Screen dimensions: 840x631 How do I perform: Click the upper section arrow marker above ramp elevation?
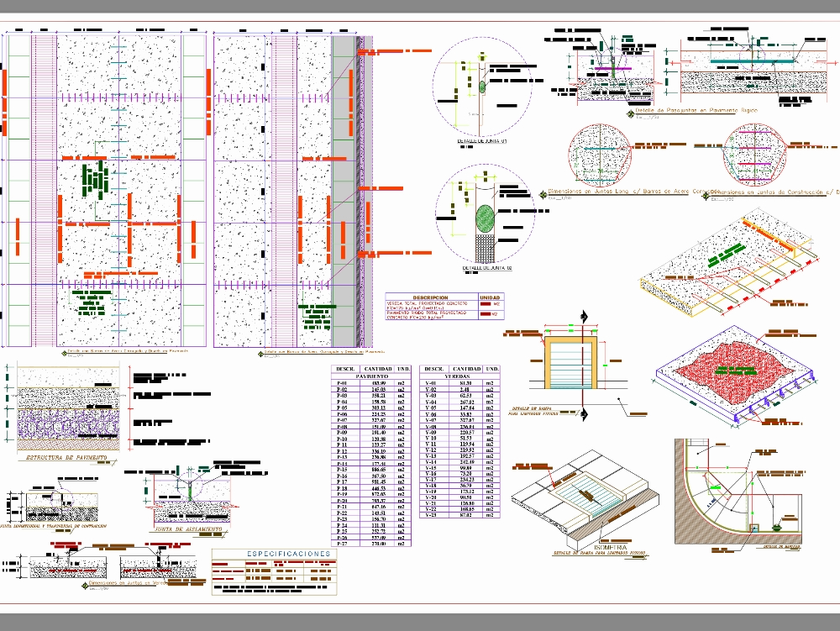point(583,319)
